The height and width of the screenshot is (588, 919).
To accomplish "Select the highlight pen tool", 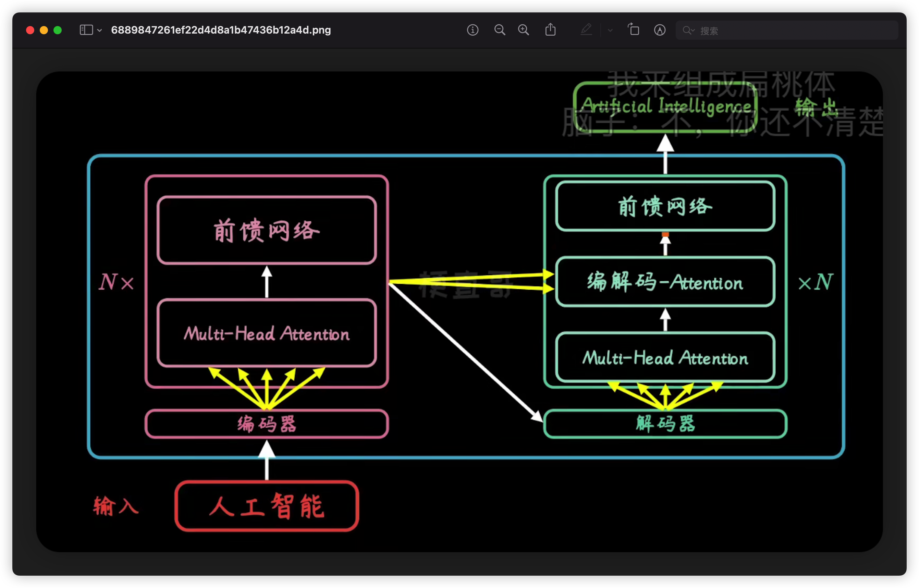I will click(x=586, y=30).
